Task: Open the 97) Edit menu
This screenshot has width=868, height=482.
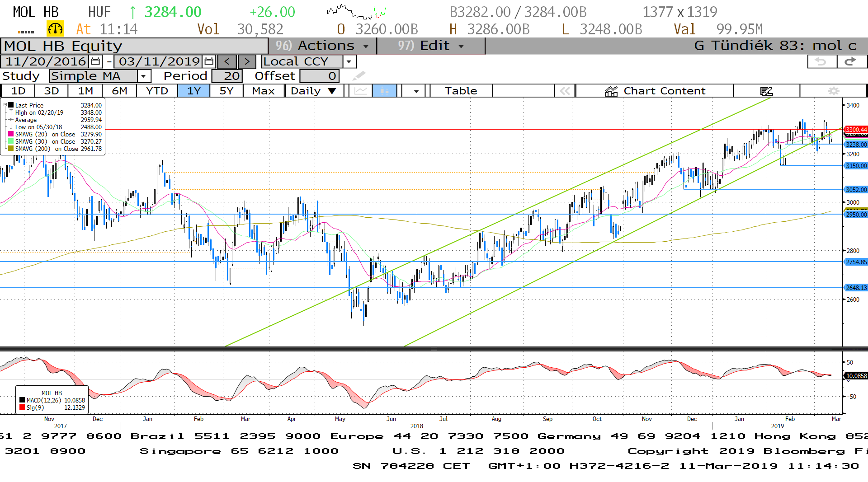Action: coord(431,46)
